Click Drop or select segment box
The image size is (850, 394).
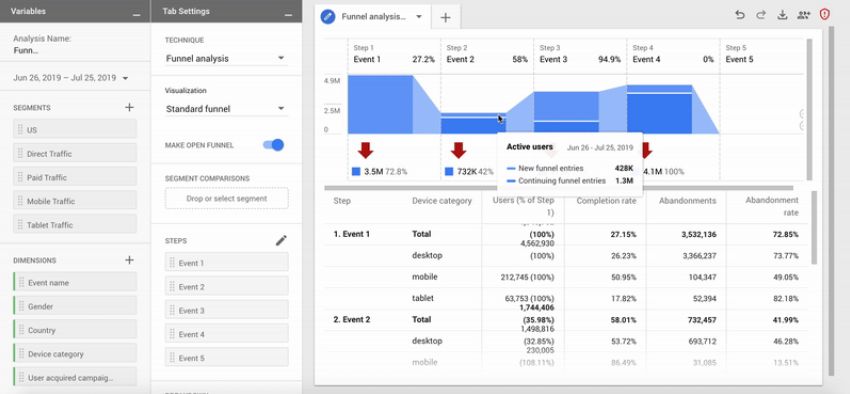pyautogui.click(x=227, y=198)
